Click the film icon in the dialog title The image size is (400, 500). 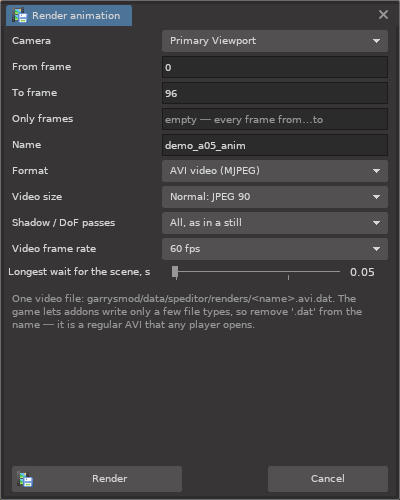tap(19, 16)
